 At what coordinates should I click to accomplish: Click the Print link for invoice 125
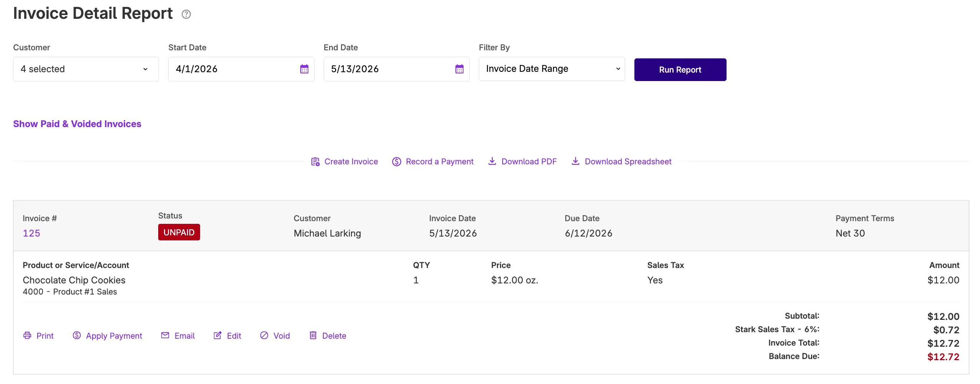pos(45,336)
